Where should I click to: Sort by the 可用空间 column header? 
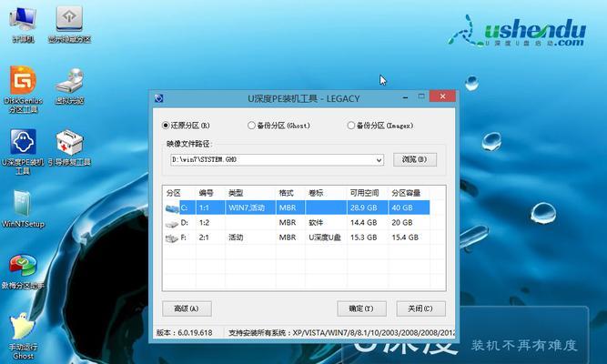point(368,193)
